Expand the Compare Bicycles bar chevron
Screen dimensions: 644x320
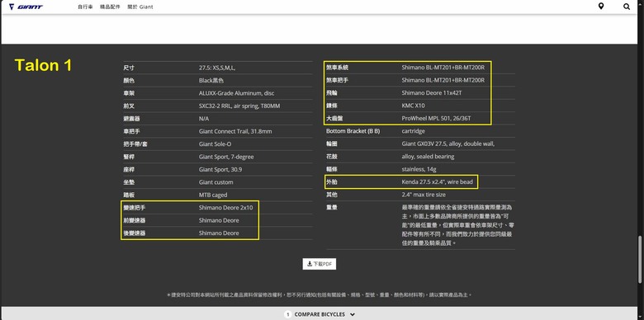tap(352, 315)
